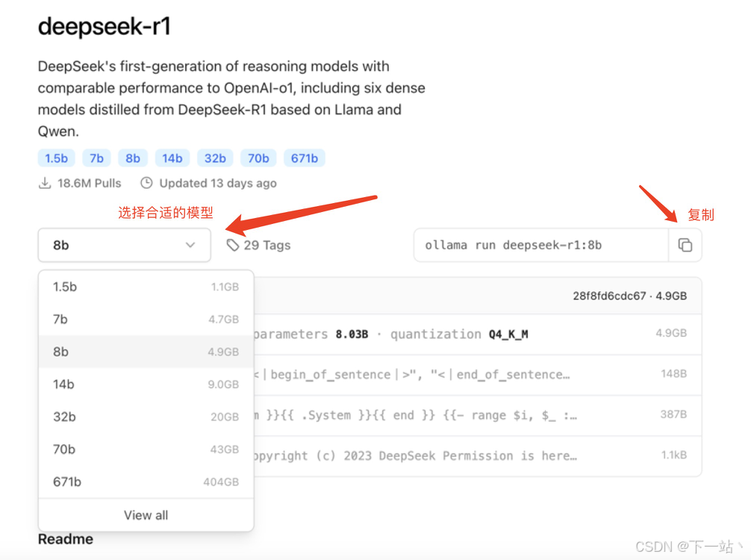Choose the 7b 4.7GB model option
Image resolution: width=751 pixels, height=560 pixels.
pyautogui.click(x=146, y=319)
